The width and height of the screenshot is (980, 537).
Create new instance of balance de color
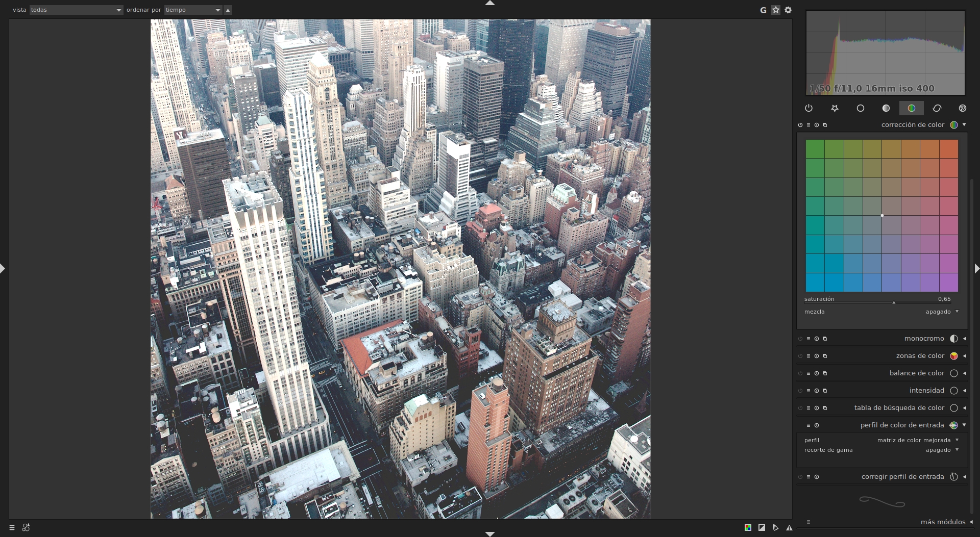pyautogui.click(x=825, y=373)
